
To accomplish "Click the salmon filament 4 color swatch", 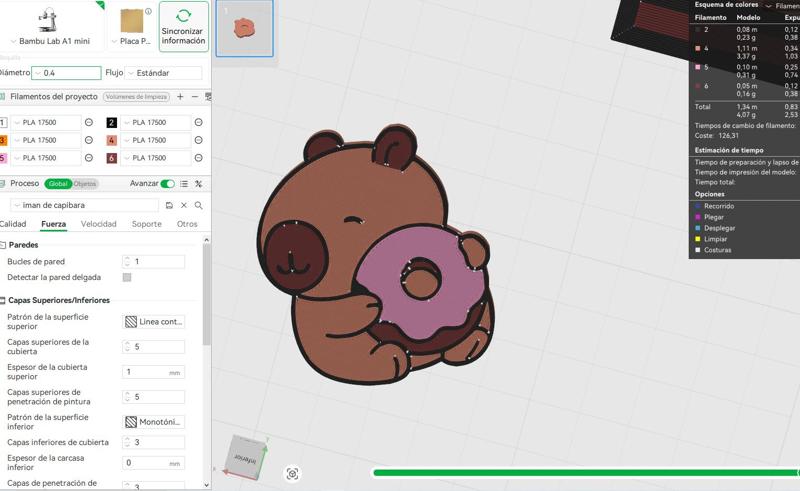I will coord(112,140).
